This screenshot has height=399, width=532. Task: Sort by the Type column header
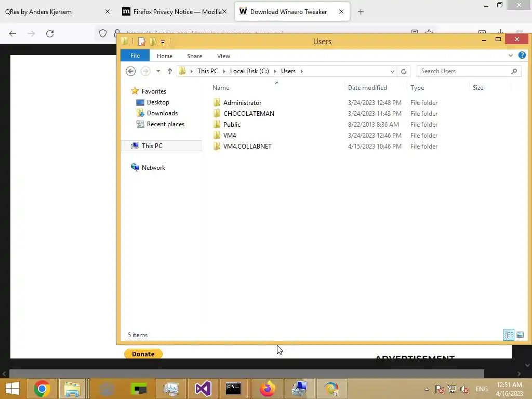417,87
